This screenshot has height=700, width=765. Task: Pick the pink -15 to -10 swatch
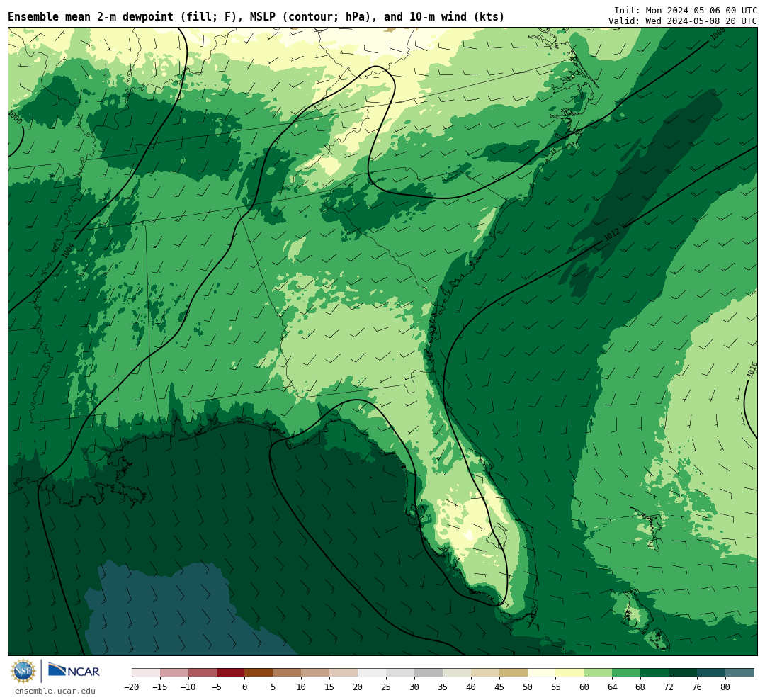[174, 673]
